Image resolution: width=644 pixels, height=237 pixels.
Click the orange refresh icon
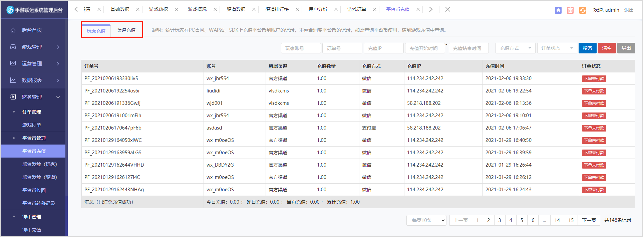(x=583, y=10)
